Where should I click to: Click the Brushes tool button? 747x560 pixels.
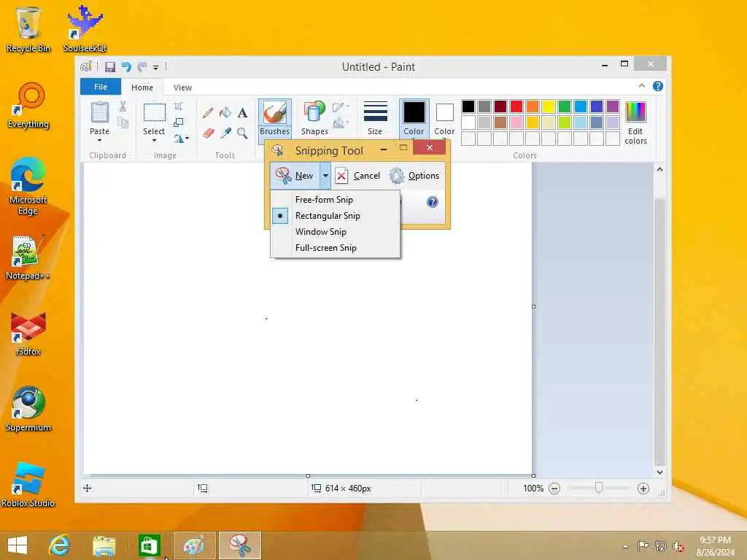(275, 120)
